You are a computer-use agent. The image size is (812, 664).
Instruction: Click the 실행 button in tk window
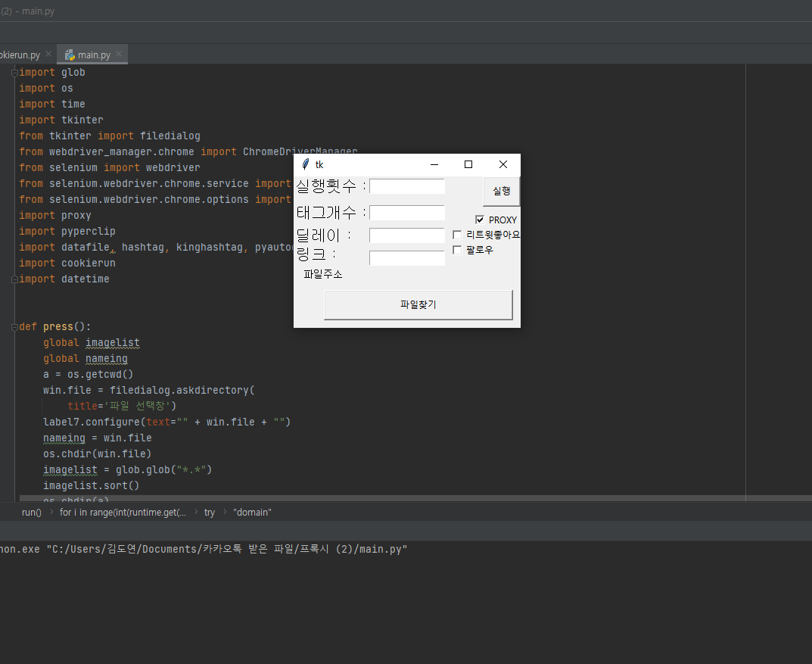501,191
